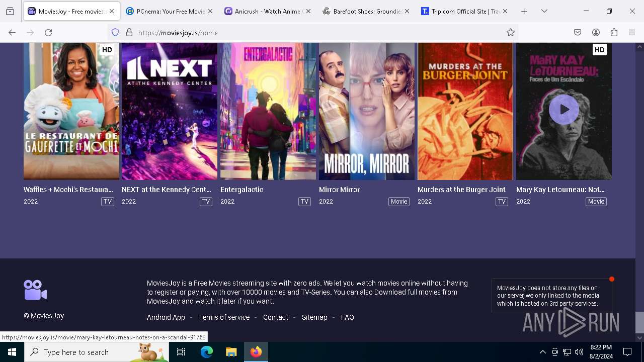Play Mary Kay Letourneau via play button
644x362 pixels.
tap(564, 109)
